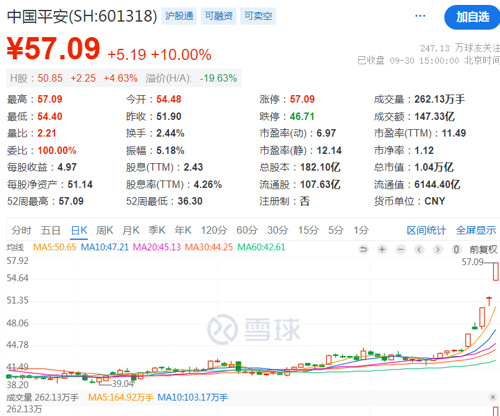Click the latest candlestick near 57.09
Screen dimensions: 500x416
pos(496,271)
